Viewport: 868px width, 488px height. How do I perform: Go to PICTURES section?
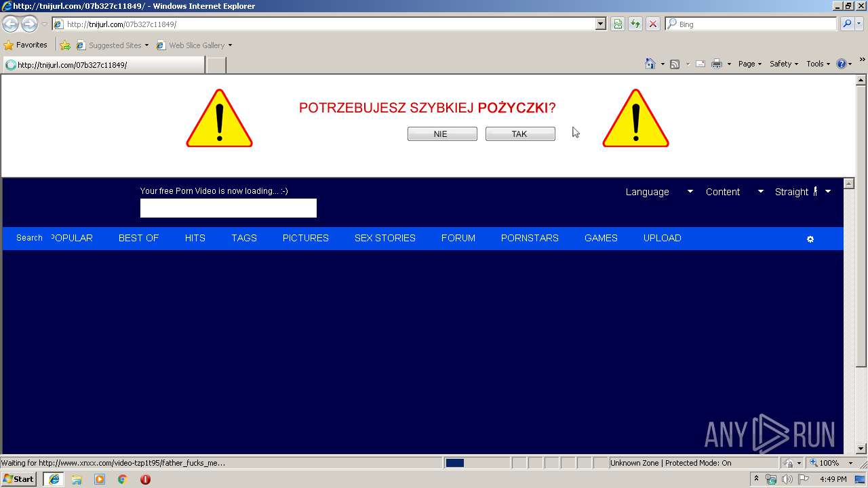(x=306, y=238)
